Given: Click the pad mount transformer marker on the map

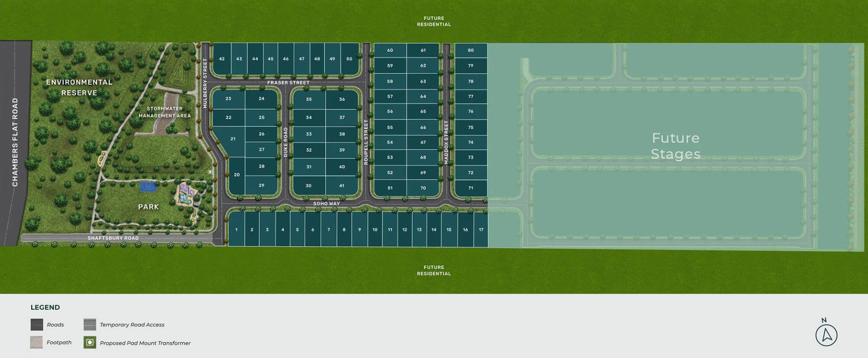Looking at the screenshot, I should point(210,172).
